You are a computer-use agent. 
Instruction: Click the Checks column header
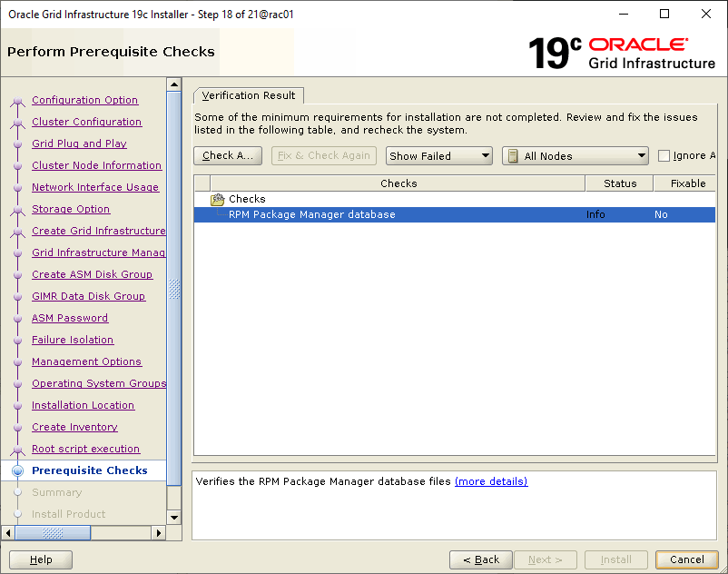pyautogui.click(x=398, y=183)
